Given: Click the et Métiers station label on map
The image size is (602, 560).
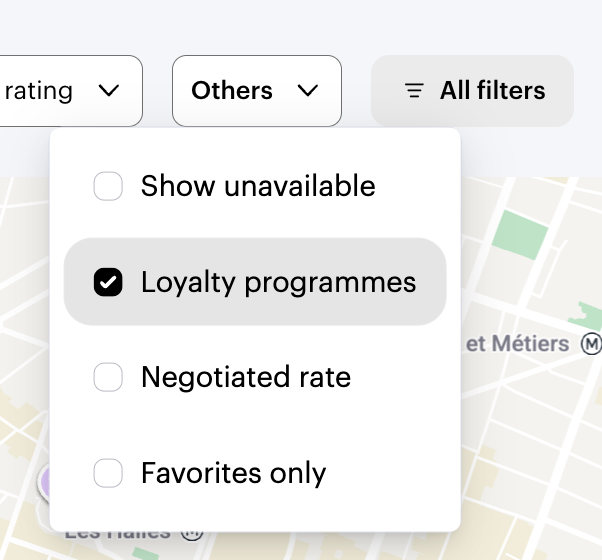Looking at the screenshot, I should (518, 345).
